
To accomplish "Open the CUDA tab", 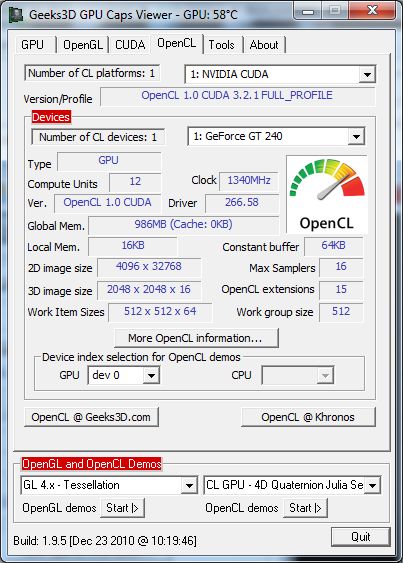I will [130, 45].
